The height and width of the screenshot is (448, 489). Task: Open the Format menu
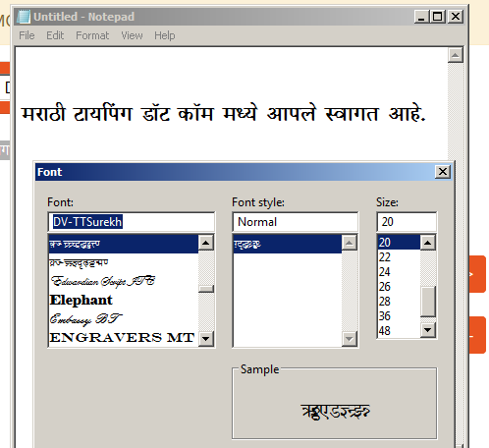click(x=92, y=35)
